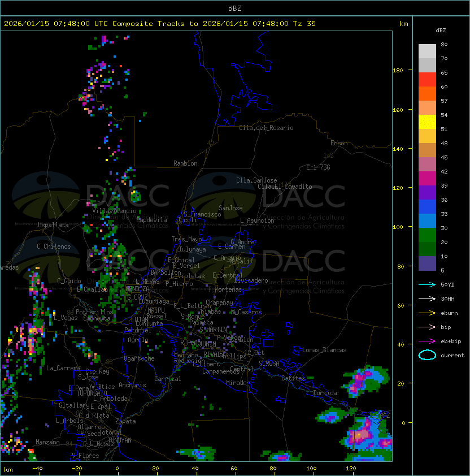470x476 pixels.
Task: Select the pink bip arrow icon
Action: (x=427, y=327)
